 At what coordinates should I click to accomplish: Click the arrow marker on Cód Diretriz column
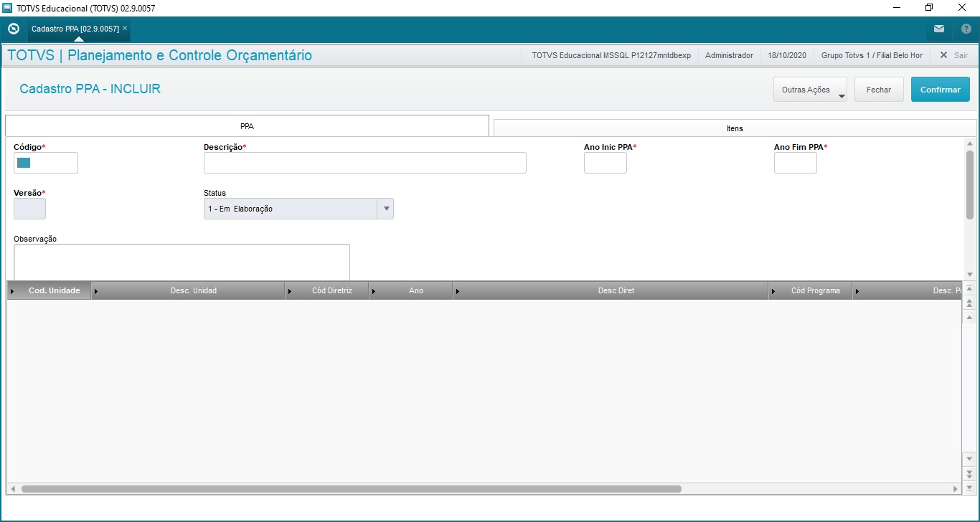click(290, 291)
